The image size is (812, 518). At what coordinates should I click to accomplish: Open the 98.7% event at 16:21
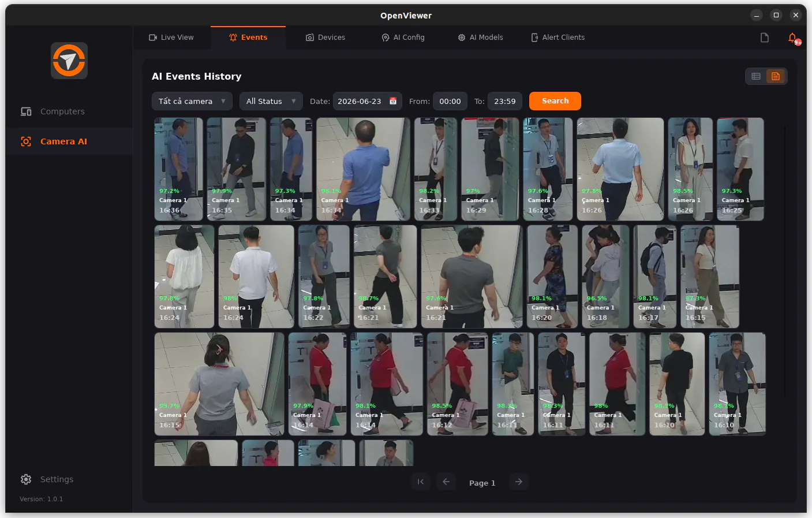pyautogui.click(x=386, y=277)
